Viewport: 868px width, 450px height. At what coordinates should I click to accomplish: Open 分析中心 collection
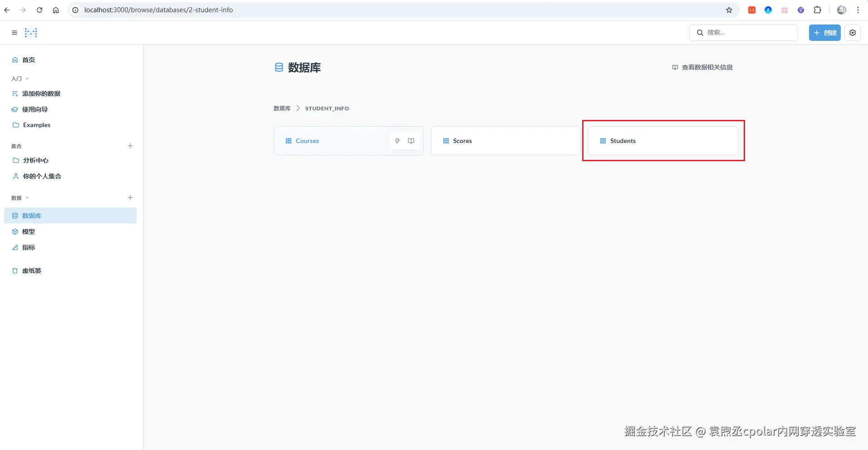point(70,160)
